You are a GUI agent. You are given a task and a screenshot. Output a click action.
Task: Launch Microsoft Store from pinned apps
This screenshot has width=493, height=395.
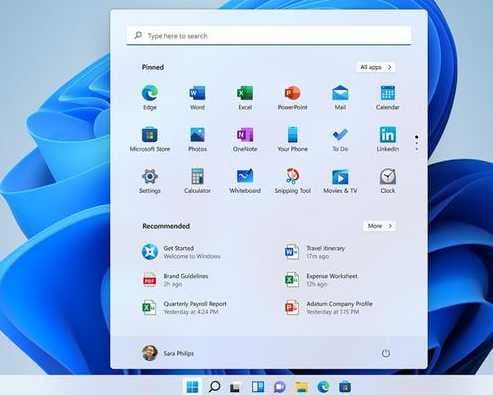click(150, 139)
